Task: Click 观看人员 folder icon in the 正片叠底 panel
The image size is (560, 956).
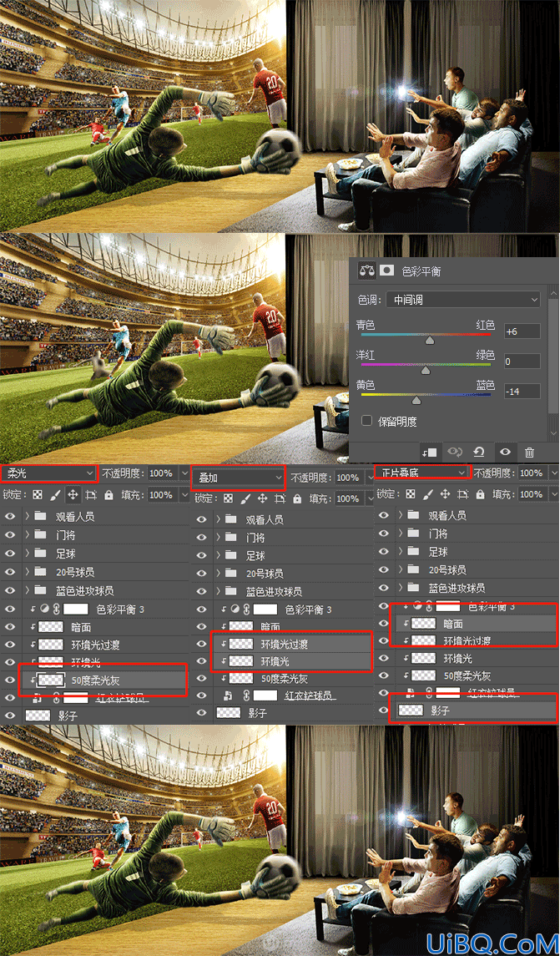Action: pos(413,515)
